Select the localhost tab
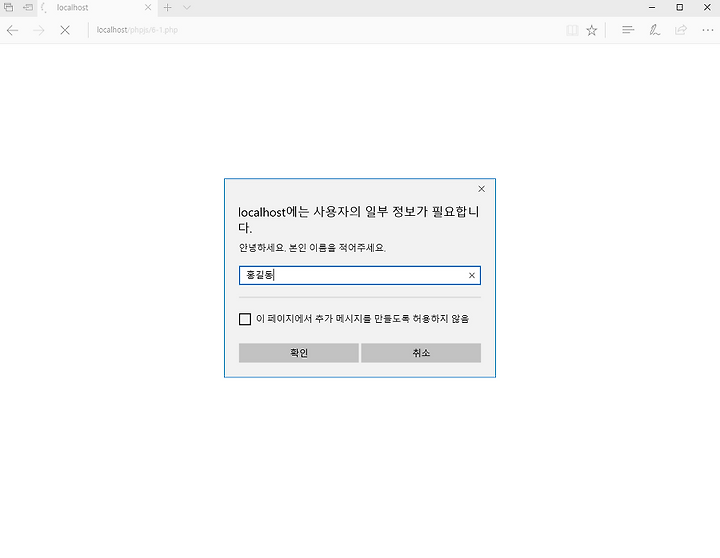720x558 pixels. [x=96, y=7]
